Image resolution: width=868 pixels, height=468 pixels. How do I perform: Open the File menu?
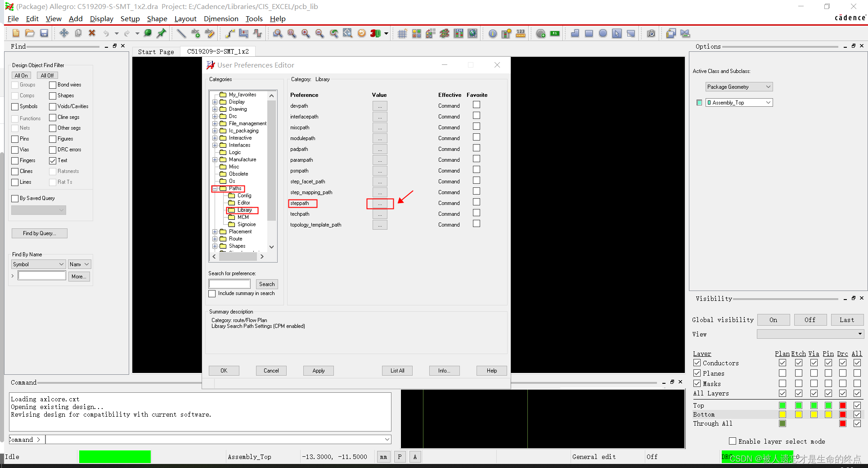tap(13, 18)
